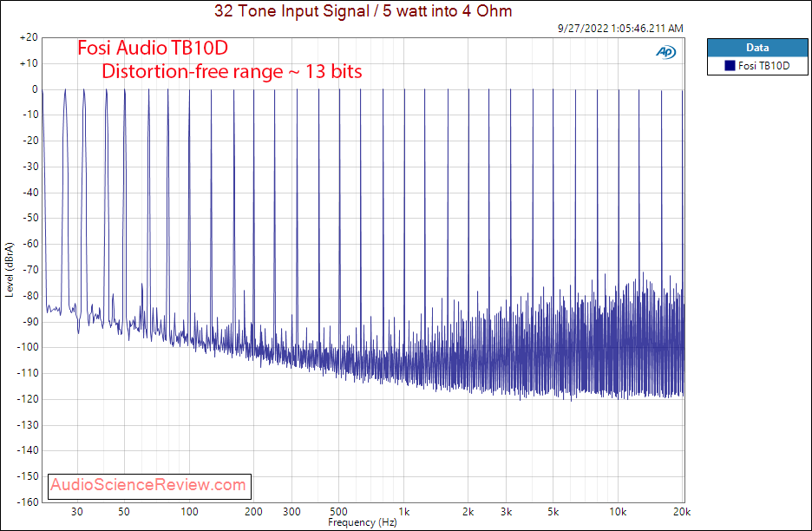This screenshot has height=531, width=812.
Task: Click the Fosi TB10D legend color swatch
Action: tap(730, 66)
